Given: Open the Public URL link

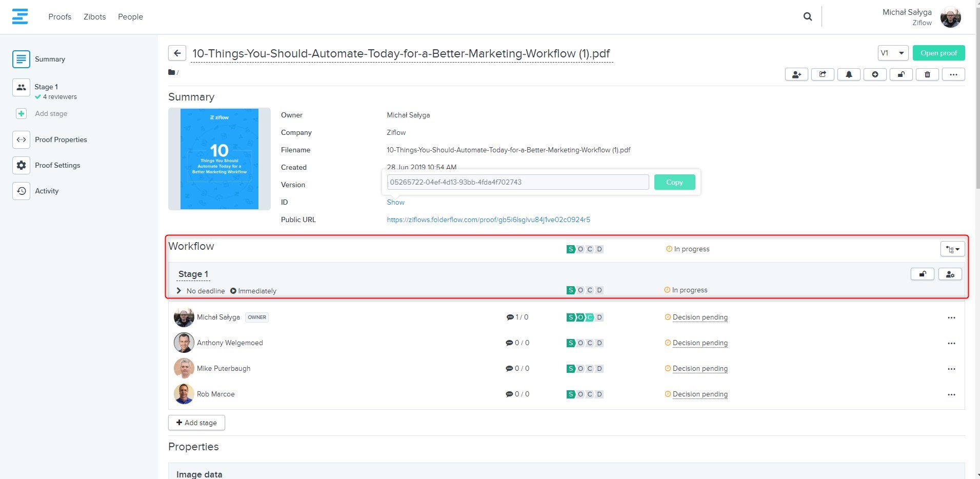Looking at the screenshot, I should (x=488, y=219).
